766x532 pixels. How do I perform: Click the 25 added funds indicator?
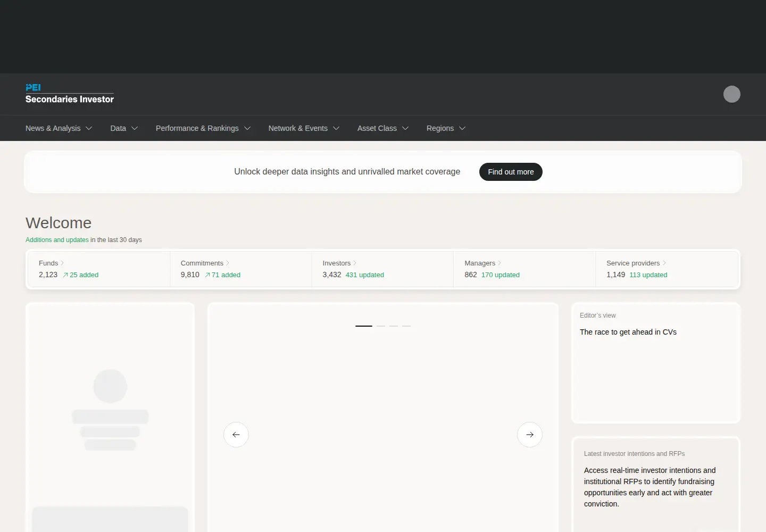pos(81,275)
